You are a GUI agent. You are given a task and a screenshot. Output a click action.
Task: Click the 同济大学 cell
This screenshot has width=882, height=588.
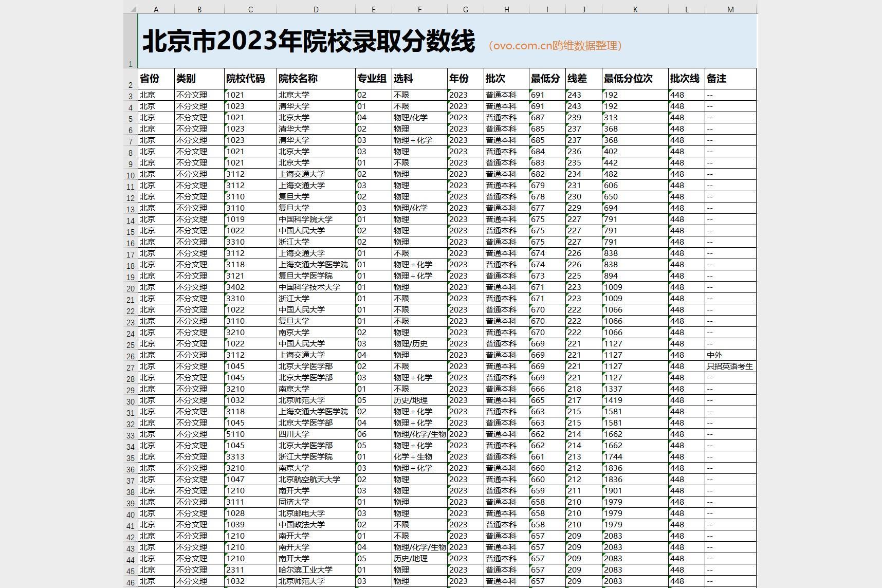pos(316,502)
